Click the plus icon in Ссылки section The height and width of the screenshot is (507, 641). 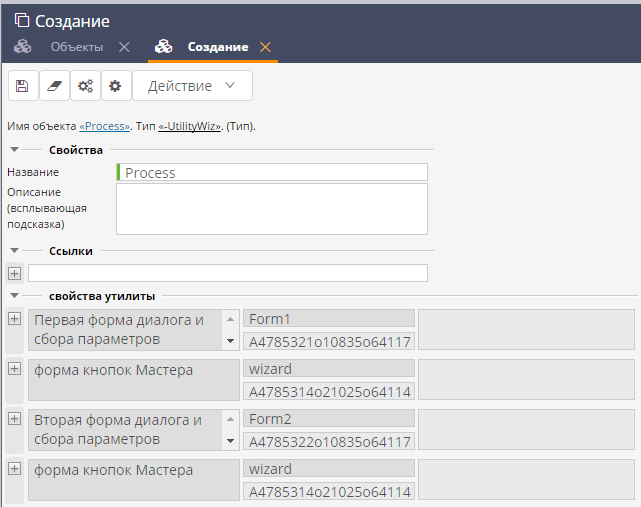coord(14,273)
